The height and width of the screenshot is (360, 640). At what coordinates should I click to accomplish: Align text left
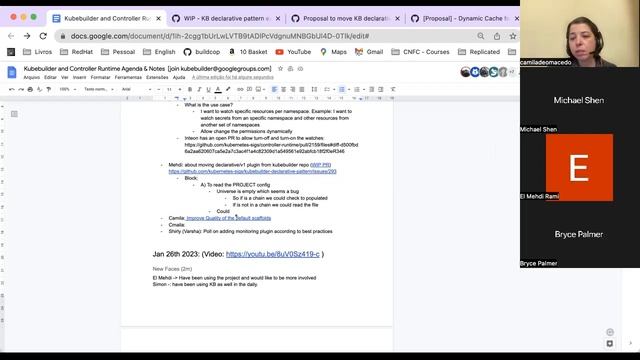[274, 89]
